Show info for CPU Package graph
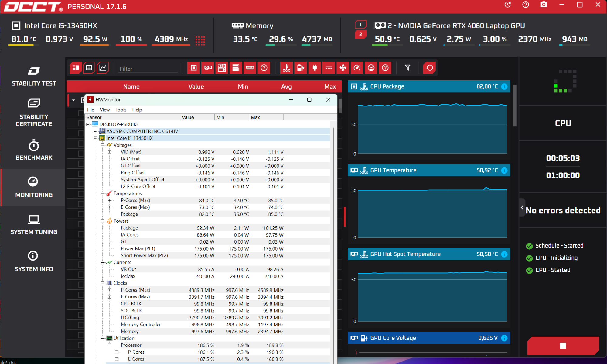This screenshot has width=607, height=364. (x=504, y=86)
